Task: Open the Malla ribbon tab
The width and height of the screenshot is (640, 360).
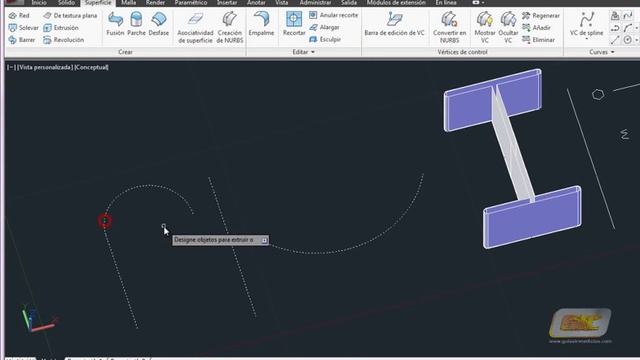Action: click(x=128, y=2)
